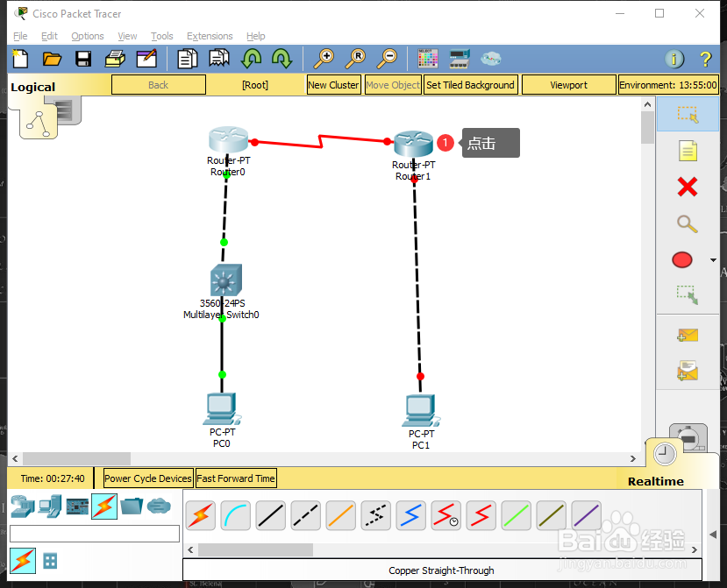Select the PC1 computer device
This screenshot has height=588, width=727.
coord(421,410)
